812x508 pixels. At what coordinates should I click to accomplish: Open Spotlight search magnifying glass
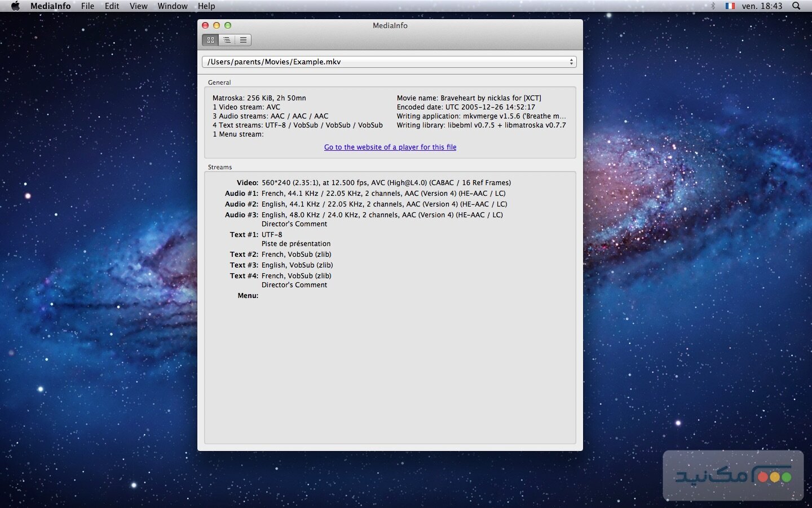(x=796, y=6)
